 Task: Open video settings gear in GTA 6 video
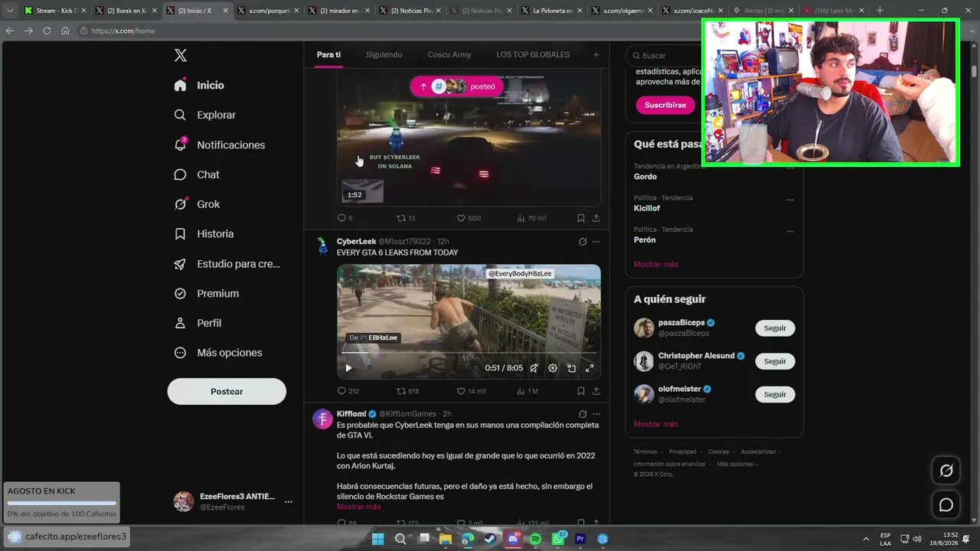[553, 368]
